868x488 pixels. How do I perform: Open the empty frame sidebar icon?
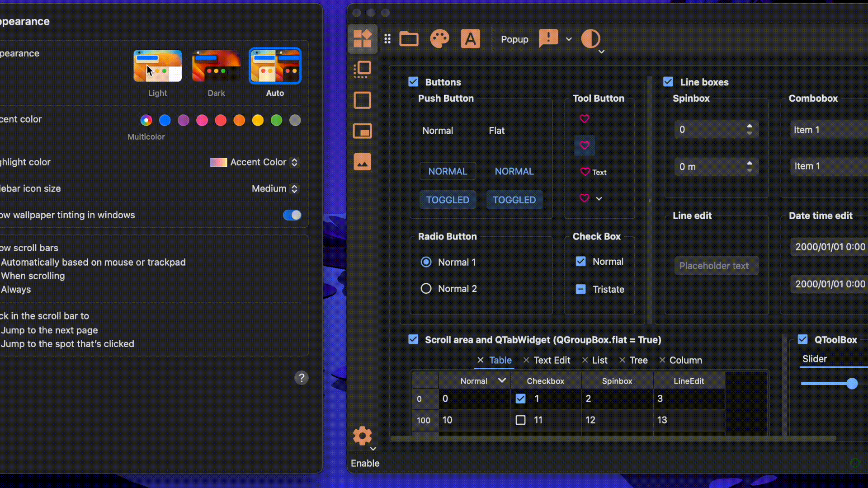[362, 100]
